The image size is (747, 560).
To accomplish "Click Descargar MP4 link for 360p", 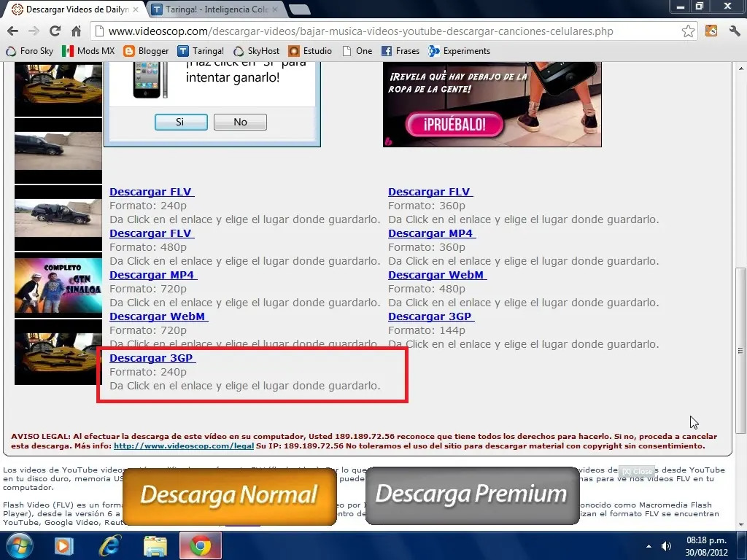I will [x=432, y=233].
